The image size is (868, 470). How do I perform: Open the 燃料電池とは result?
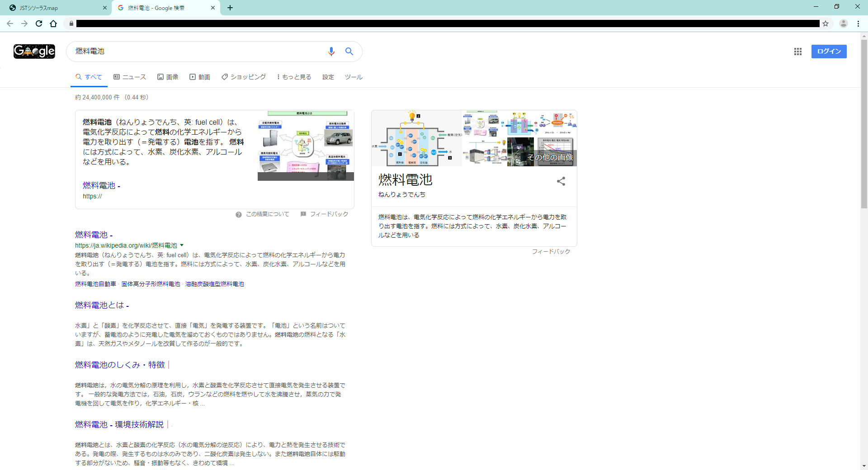(x=102, y=305)
